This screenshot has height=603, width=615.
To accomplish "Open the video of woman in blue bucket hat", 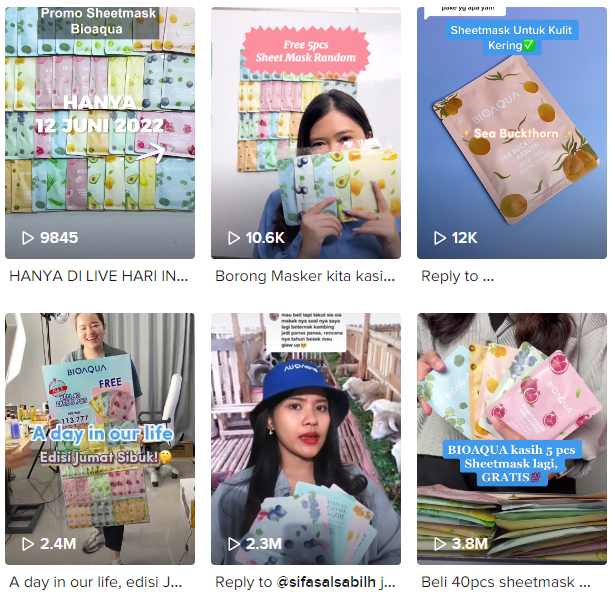I will 306,439.
